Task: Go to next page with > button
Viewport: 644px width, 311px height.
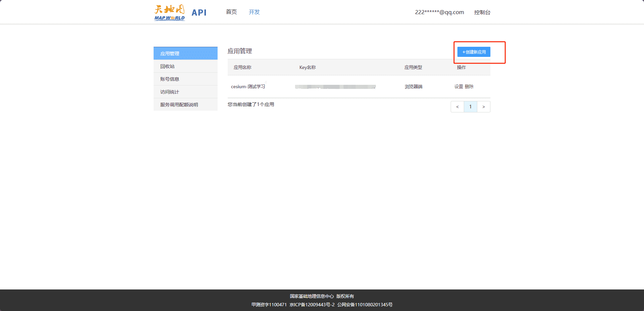Action: (484, 107)
